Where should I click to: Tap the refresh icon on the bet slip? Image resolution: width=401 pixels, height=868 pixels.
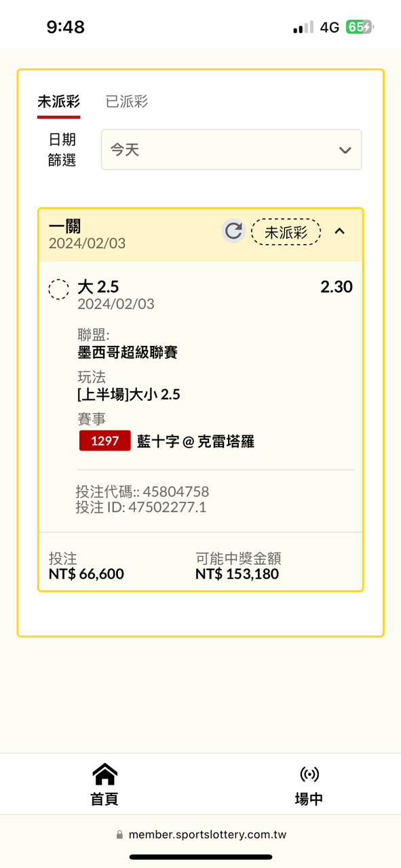click(233, 231)
